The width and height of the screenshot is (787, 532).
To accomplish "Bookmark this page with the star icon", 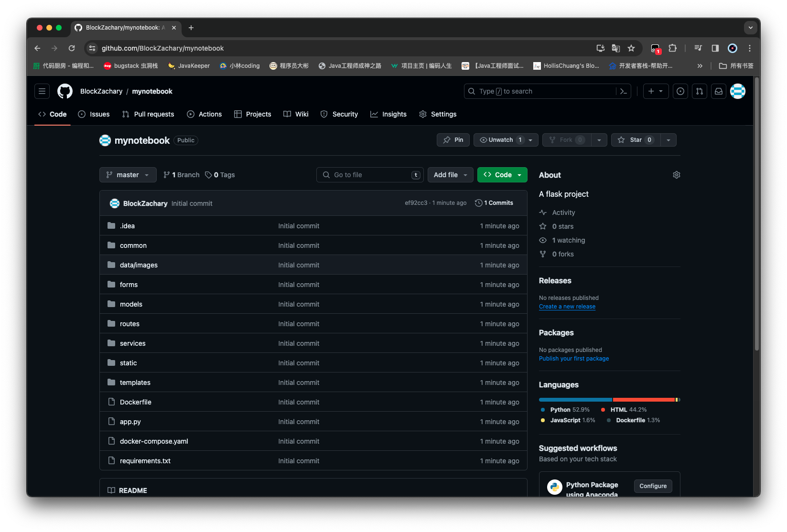I will point(631,48).
